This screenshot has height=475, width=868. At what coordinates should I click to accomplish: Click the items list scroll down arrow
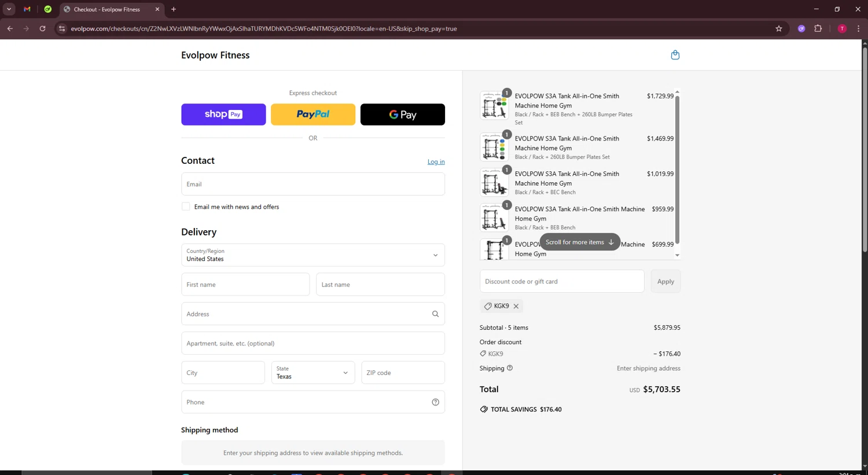click(677, 255)
